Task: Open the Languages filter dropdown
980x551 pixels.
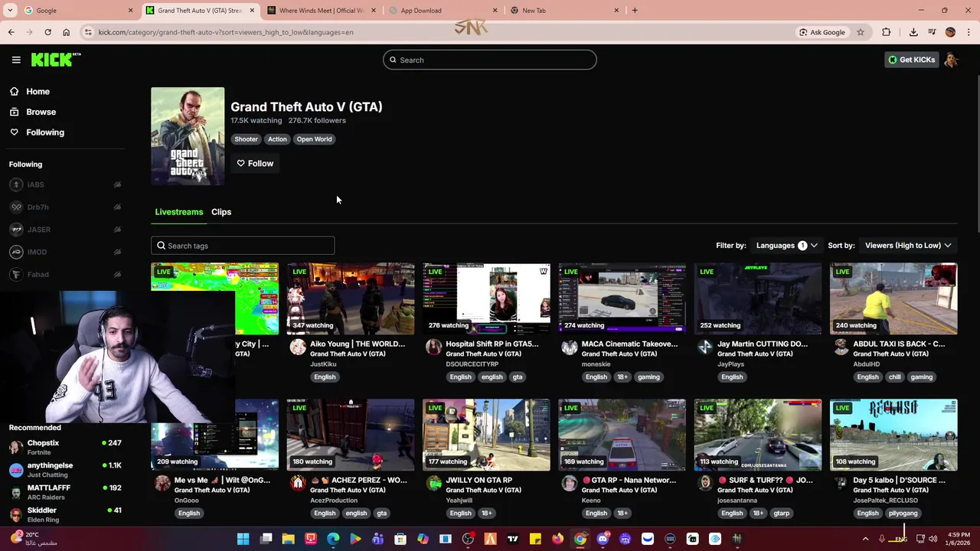Action: pyautogui.click(x=786, y=246)
